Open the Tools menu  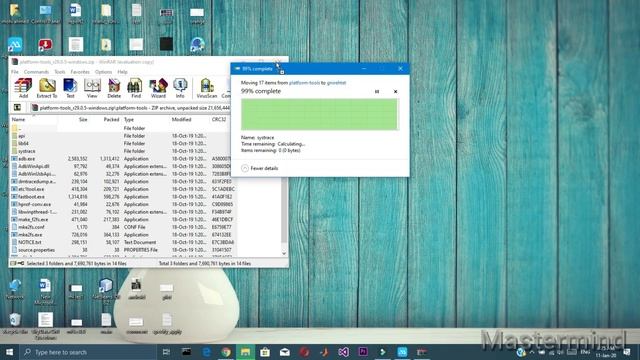click(x=60, y=72)
